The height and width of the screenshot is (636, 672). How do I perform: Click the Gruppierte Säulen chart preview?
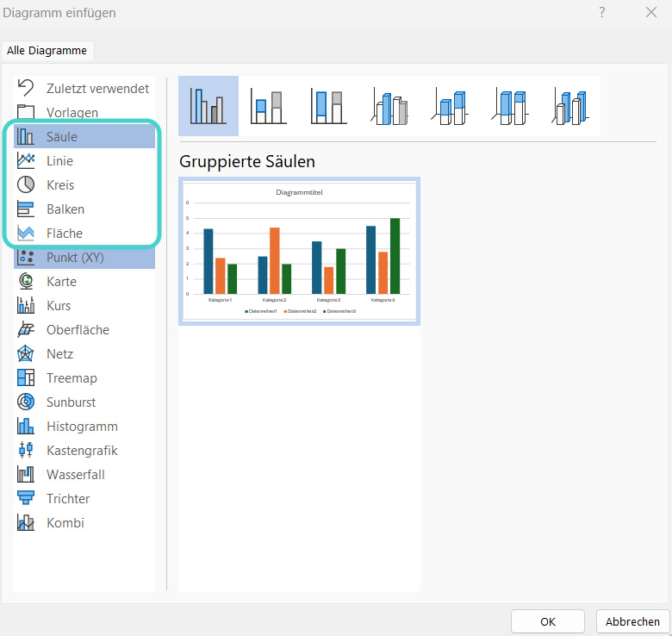299,251
